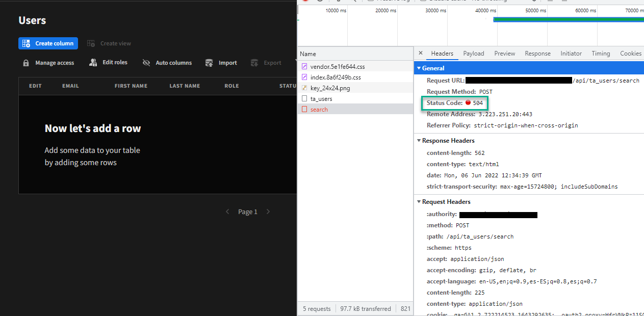Open the Preview tab

pyautogui.click(x=504, y=54)
